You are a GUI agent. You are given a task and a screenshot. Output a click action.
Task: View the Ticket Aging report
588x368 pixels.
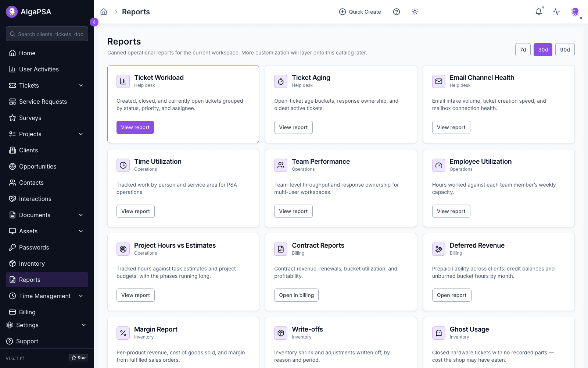[293, 127]
